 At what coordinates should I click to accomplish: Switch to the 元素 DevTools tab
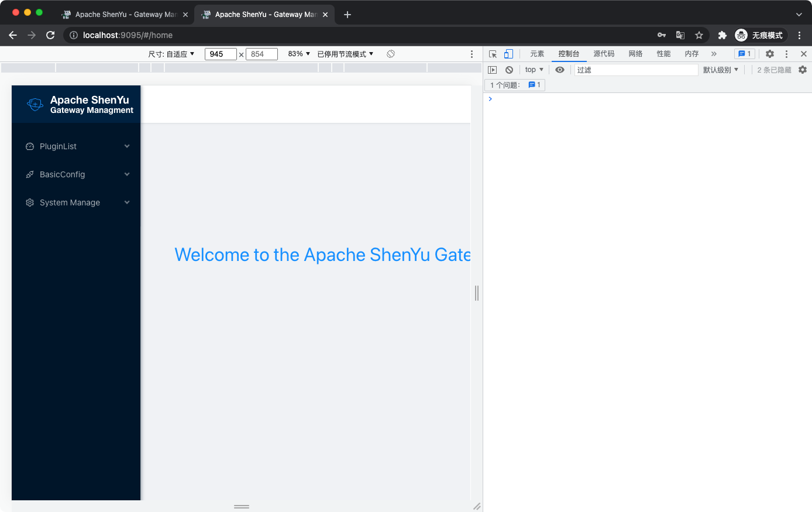tap(536, 53)
